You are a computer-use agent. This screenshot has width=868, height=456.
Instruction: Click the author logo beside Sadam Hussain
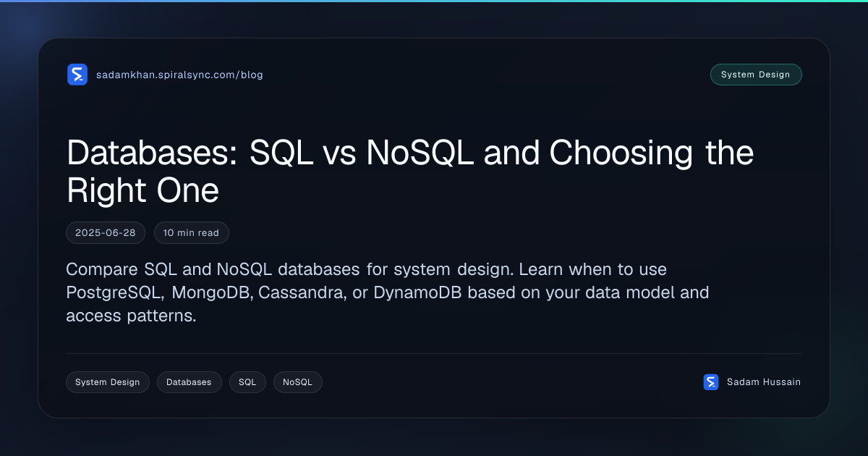(x=711, y=382)
